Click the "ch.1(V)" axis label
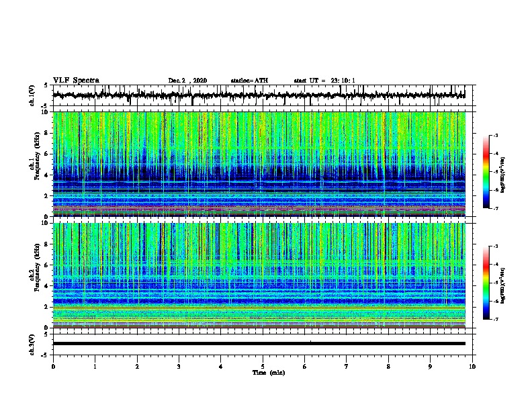 pos(32,95)
